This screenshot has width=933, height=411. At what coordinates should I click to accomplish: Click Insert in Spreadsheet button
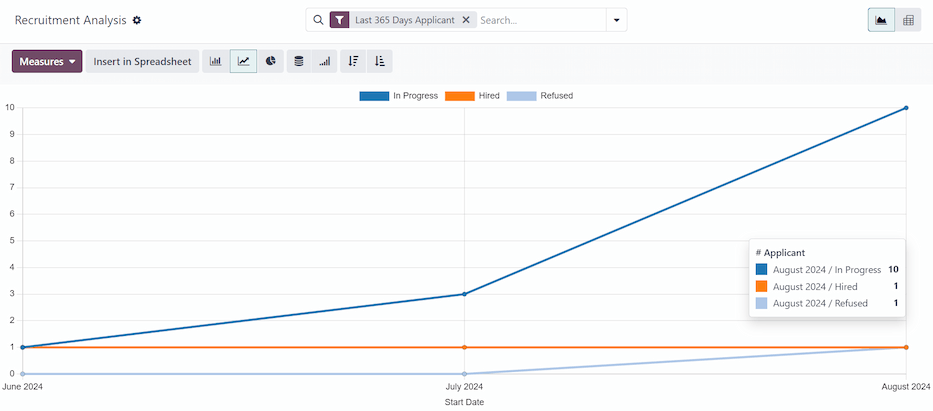pos(142,61)
